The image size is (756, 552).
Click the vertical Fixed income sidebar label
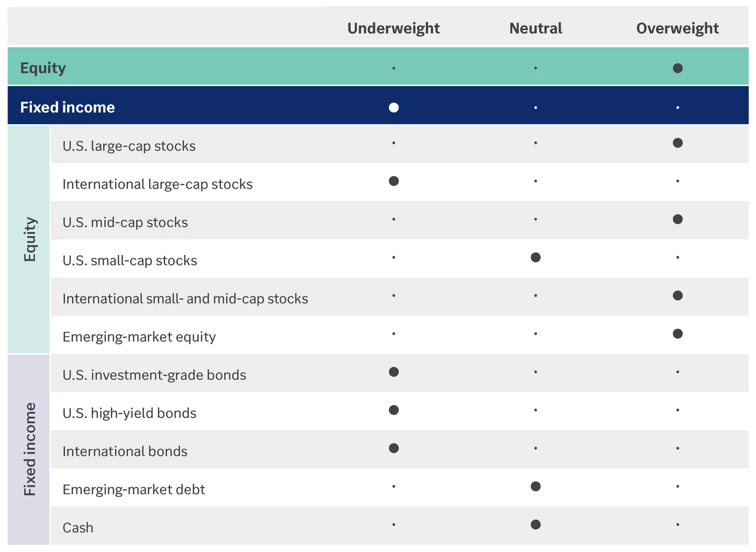[30, 449]
